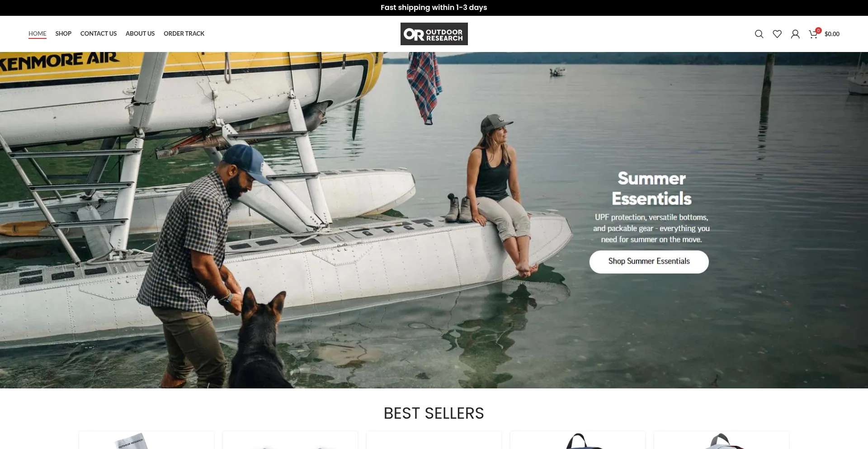Navigate to CONTACT US page
The height and width of the screenshot is (449, 868).
coord(99,33)
